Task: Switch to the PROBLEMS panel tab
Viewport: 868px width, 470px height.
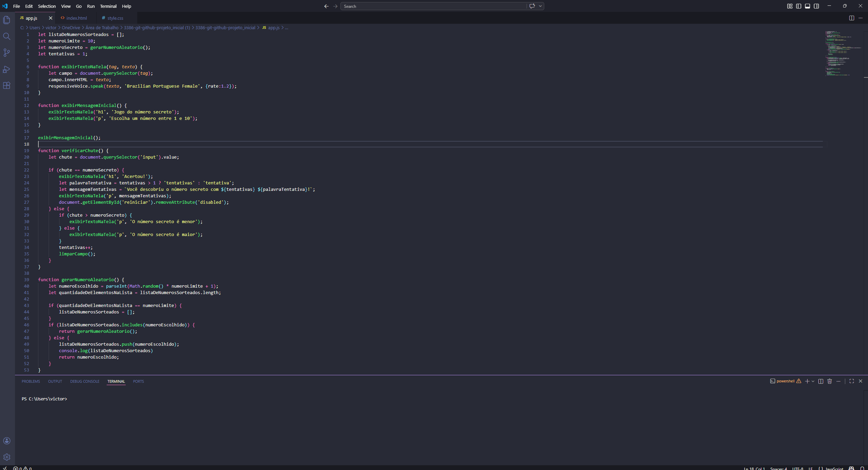Action: (x=31, y=381)
